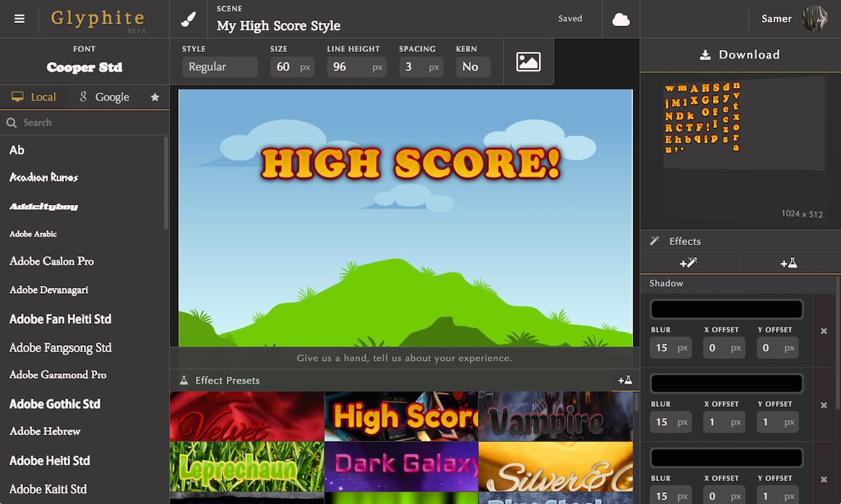Apply the Velvet effect preset
The image size is (841, 504).
(246, 417)
